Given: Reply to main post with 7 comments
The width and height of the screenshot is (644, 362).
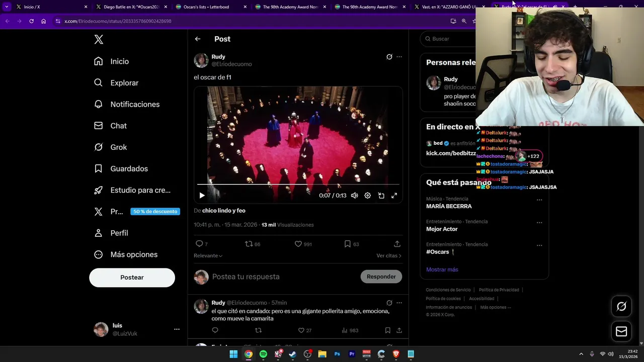Looking at the screenshot, I should (201, 244).
